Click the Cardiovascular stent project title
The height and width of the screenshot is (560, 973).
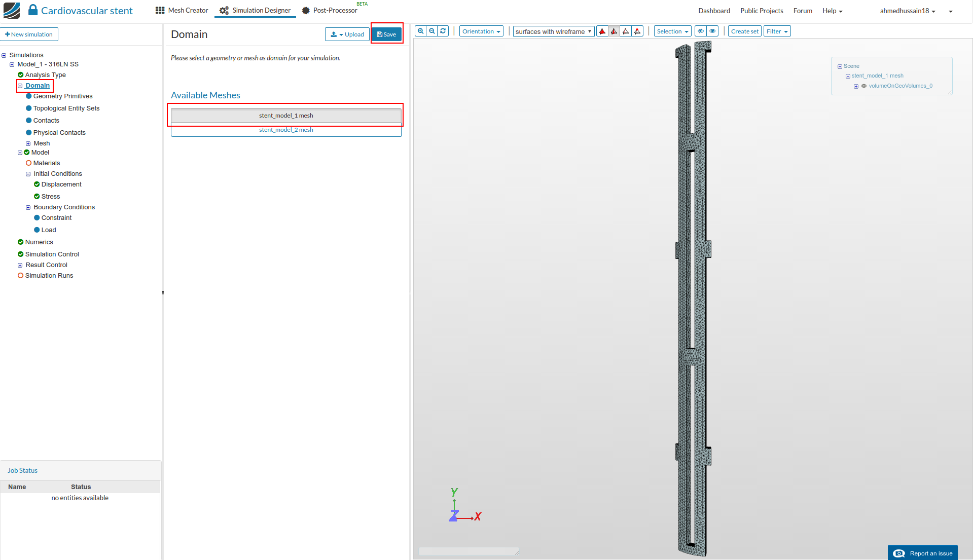tap(87, 11)
